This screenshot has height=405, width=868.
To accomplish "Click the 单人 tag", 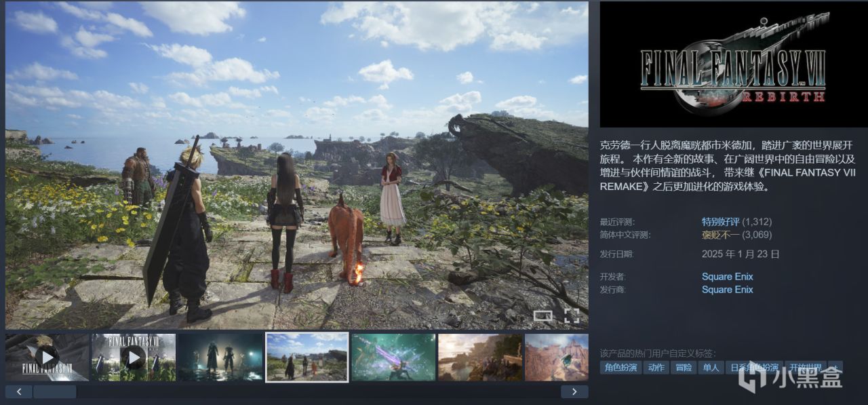I will pos(711,367).
